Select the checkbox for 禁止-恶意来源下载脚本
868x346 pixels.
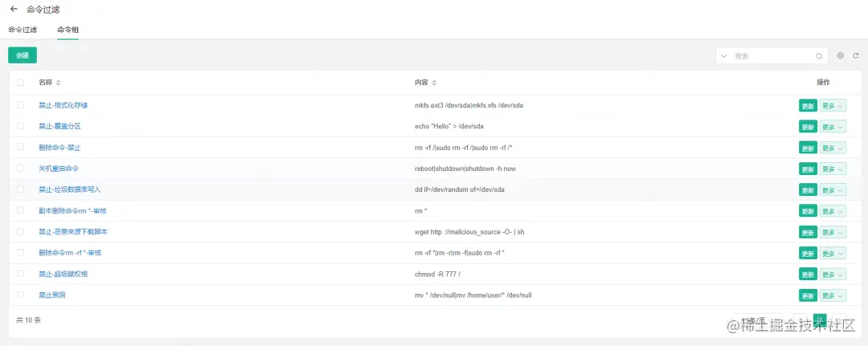[x=20, y=231]
